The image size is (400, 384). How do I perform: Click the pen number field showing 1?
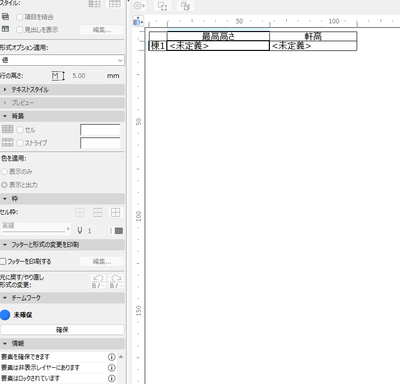pos(95,231)
